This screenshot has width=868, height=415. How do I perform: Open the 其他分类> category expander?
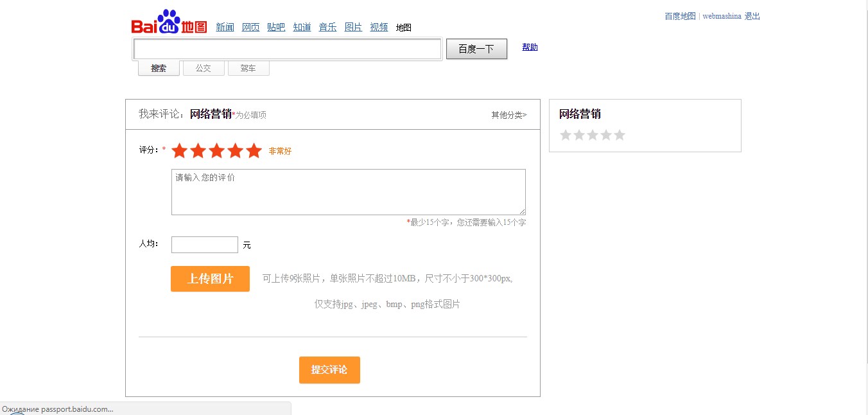pos(509,115)
